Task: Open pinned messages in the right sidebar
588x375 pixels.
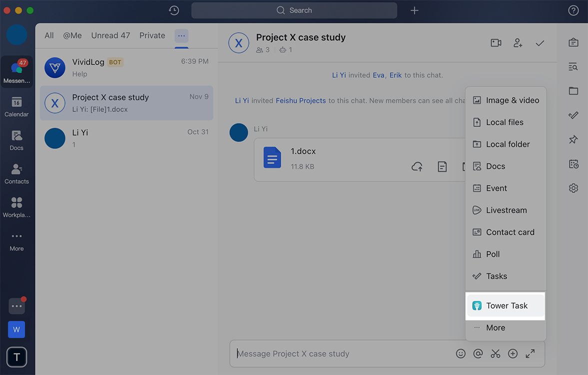Action: [x=573, y=139]
